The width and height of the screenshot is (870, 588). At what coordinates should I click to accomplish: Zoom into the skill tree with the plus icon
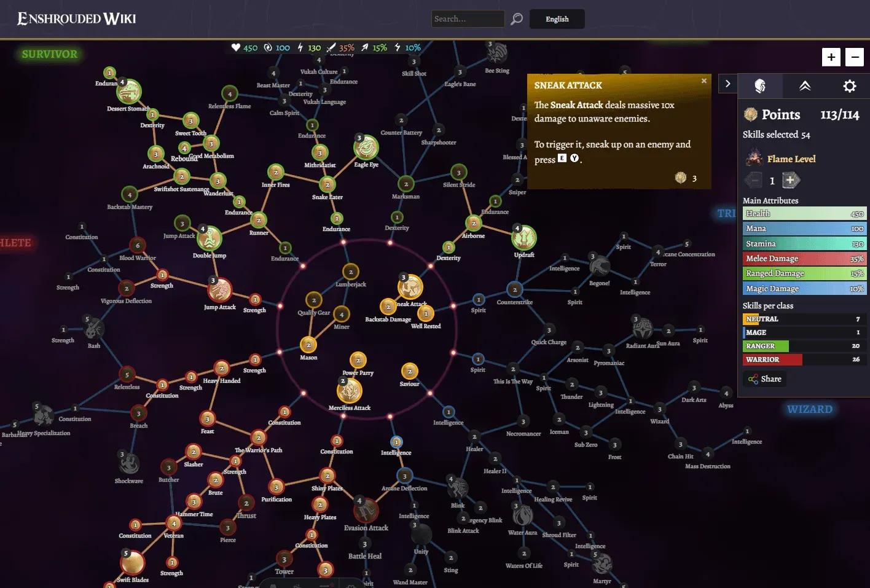(831, 57)
